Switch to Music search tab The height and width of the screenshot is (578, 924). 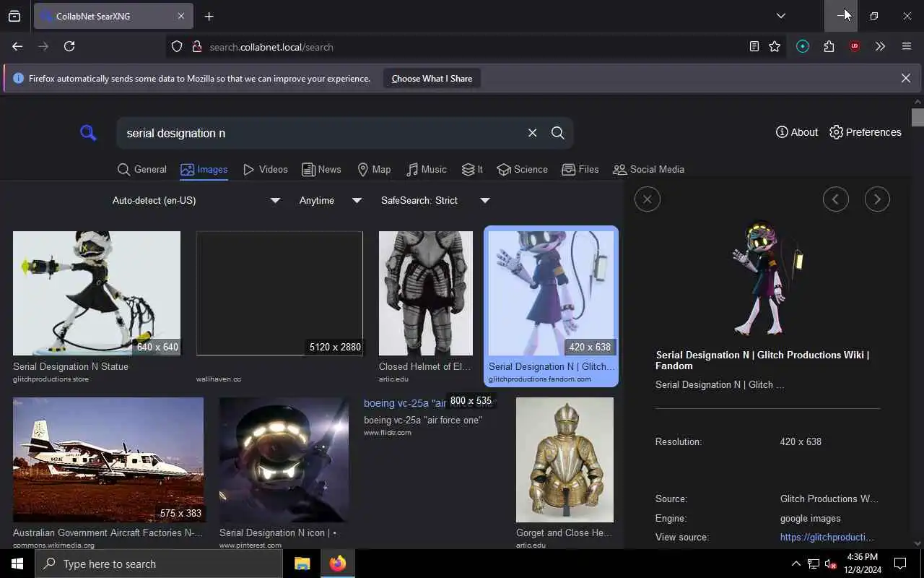point(427,169)
